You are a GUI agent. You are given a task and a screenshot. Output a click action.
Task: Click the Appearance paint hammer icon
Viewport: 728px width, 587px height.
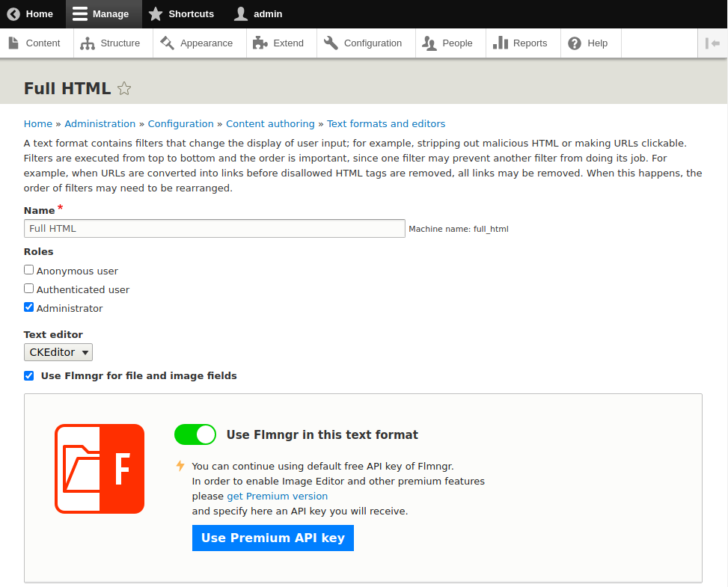(167, 43)
